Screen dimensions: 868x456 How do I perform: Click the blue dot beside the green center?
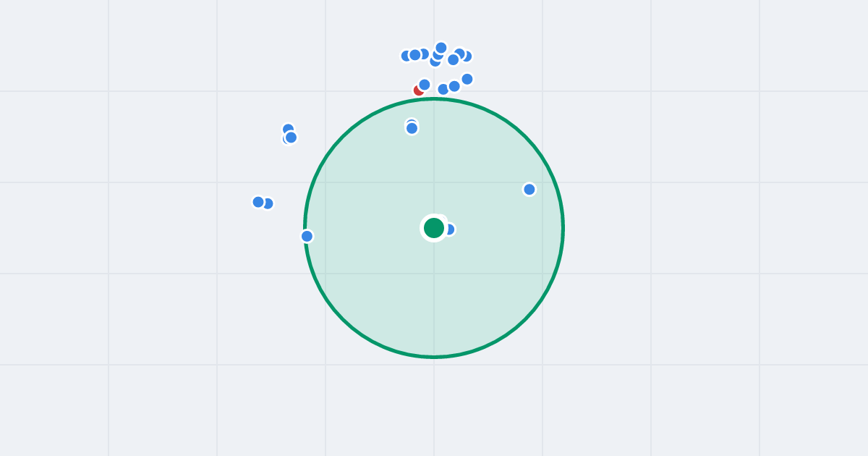point(448,229)
